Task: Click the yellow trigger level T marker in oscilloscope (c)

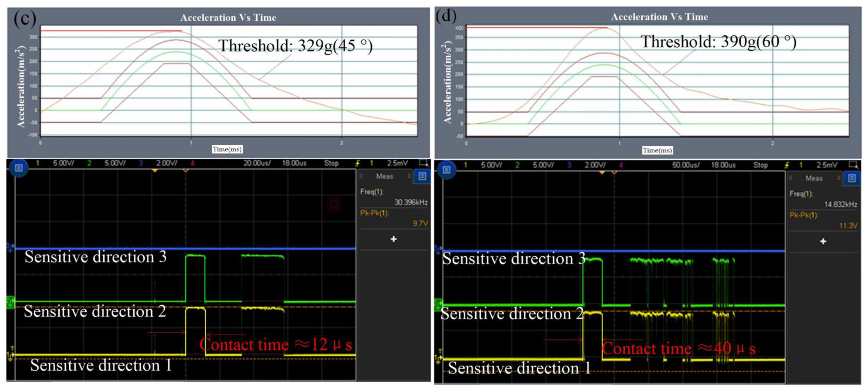Action: click(x=12, y=348)
